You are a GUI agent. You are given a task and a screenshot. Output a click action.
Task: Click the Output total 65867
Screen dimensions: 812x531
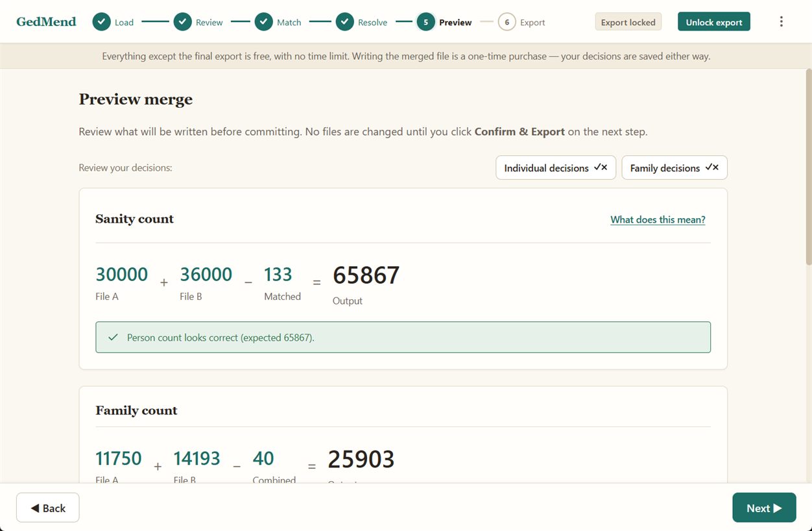click(366, 275)
